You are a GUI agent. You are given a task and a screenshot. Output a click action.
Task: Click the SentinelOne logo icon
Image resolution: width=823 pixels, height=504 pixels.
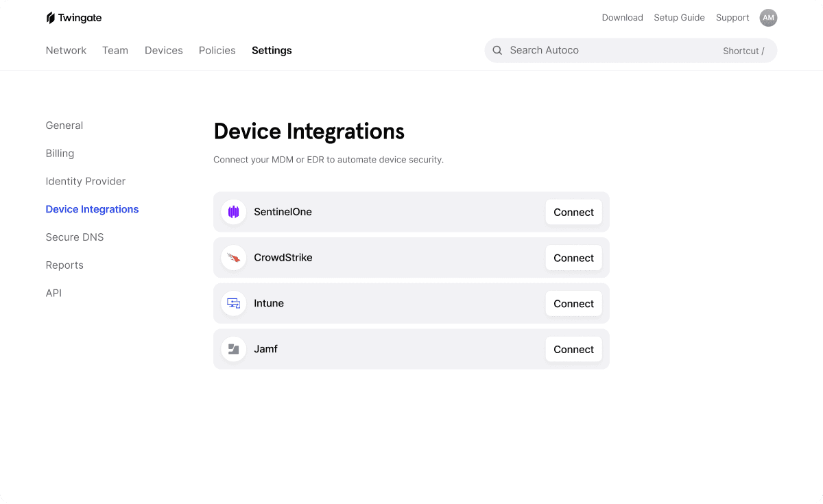233,212
